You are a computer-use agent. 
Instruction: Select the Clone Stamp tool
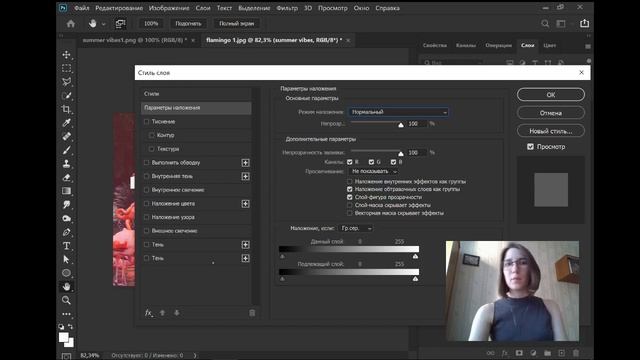[67, 164]
